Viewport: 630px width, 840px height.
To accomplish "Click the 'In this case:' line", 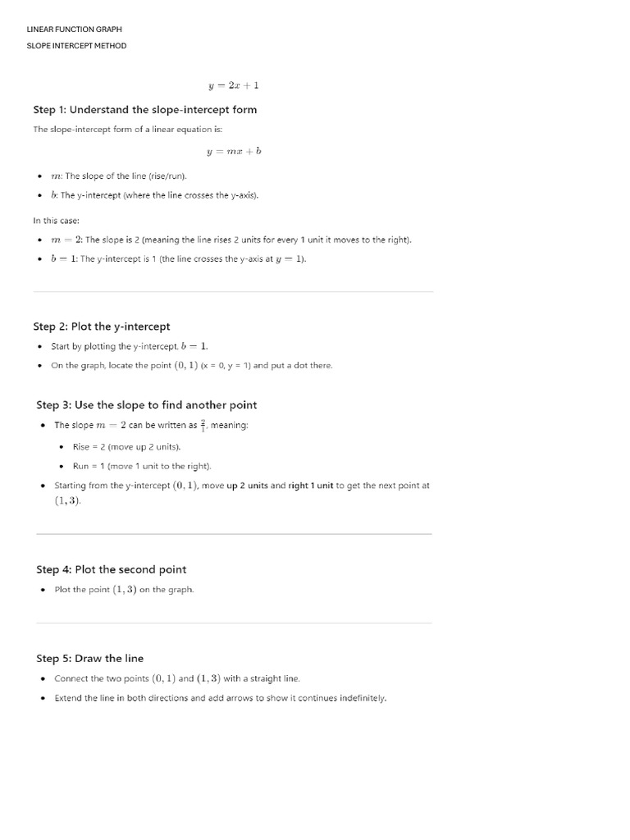I will click(x=56, y=220).
